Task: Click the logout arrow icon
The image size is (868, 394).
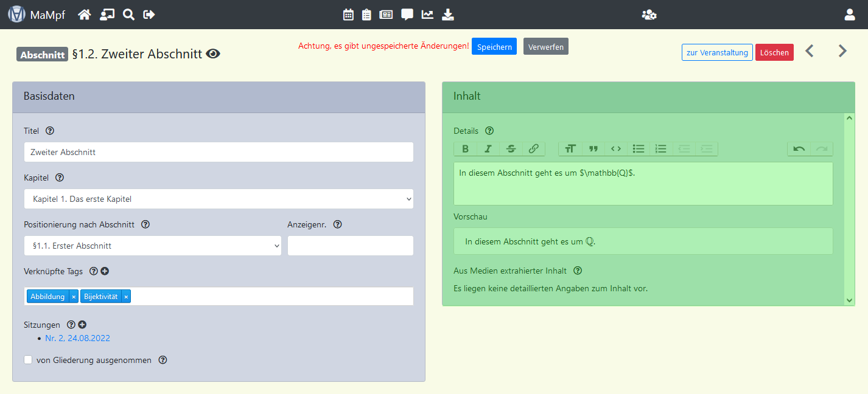Action: (149, 15)
